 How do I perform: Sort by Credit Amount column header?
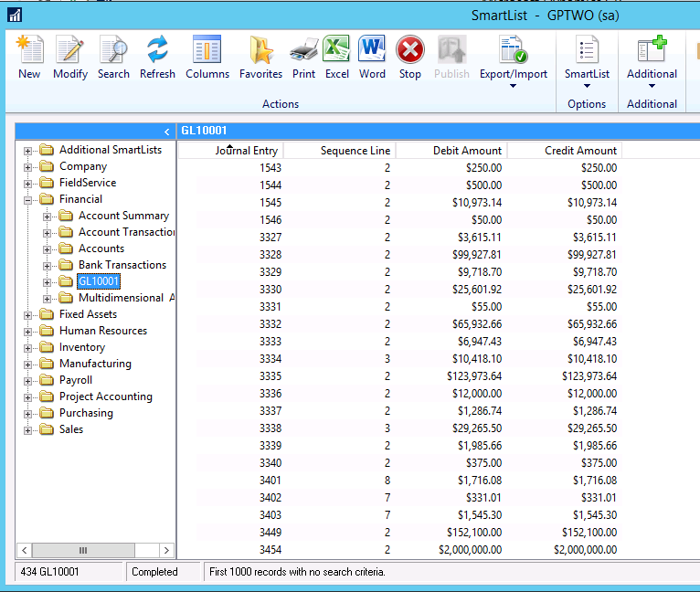[565, 151]
